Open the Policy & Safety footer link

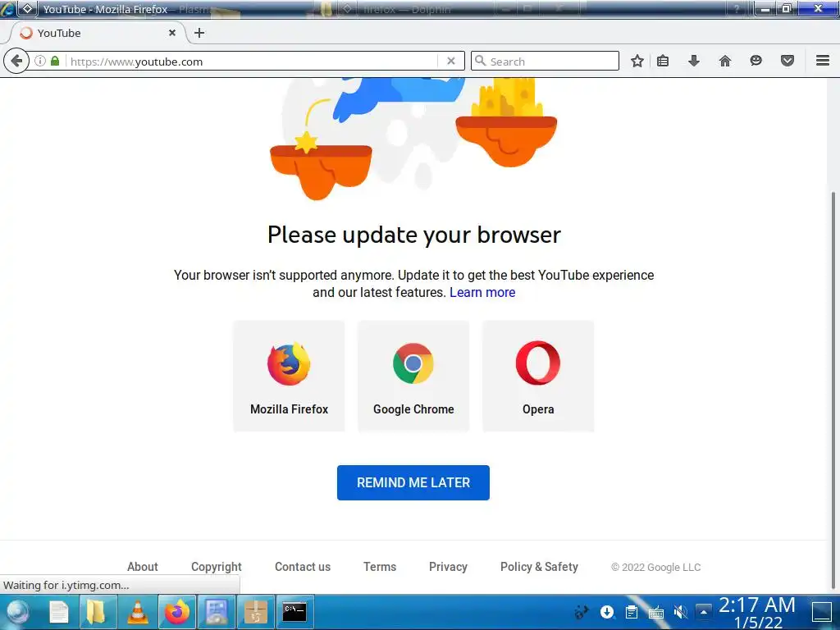(x=539, y=567)
